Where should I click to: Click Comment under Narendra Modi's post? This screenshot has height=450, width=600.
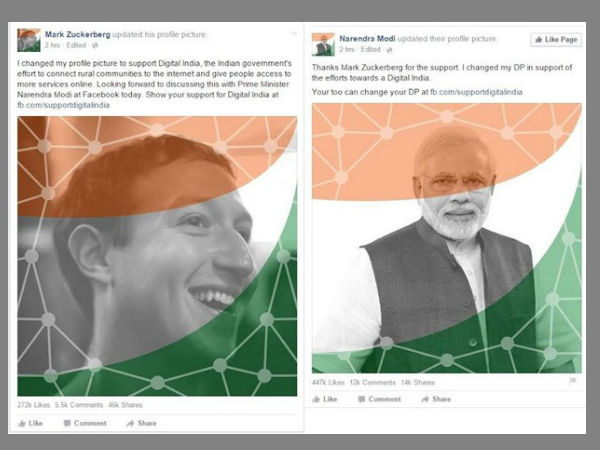(x=379, y=399)
